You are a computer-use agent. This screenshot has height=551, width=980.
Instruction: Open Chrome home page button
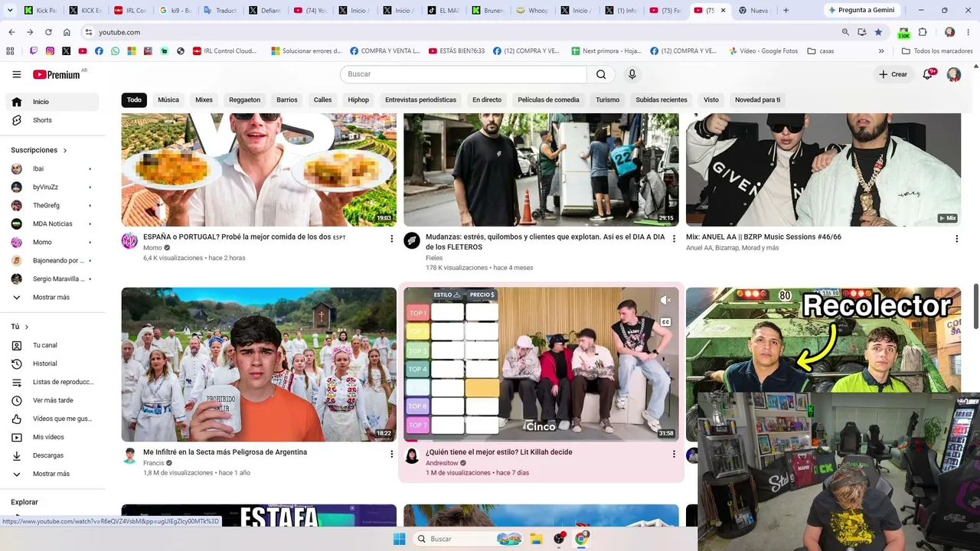click(67, 32)
